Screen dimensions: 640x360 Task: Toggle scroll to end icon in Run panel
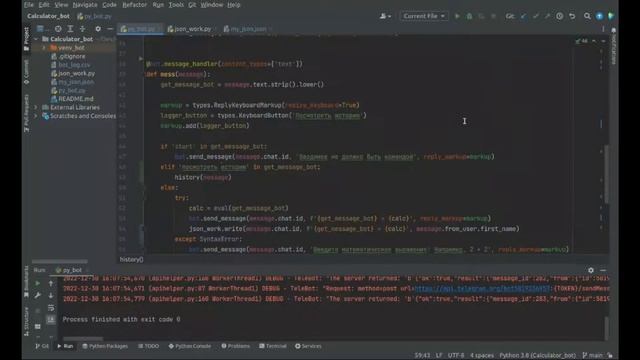tap(51, 320)
